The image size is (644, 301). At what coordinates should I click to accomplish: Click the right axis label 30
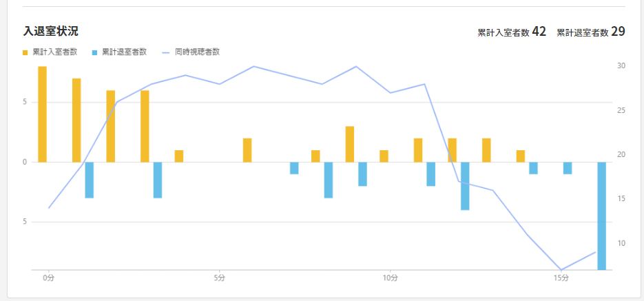(621, 66)
